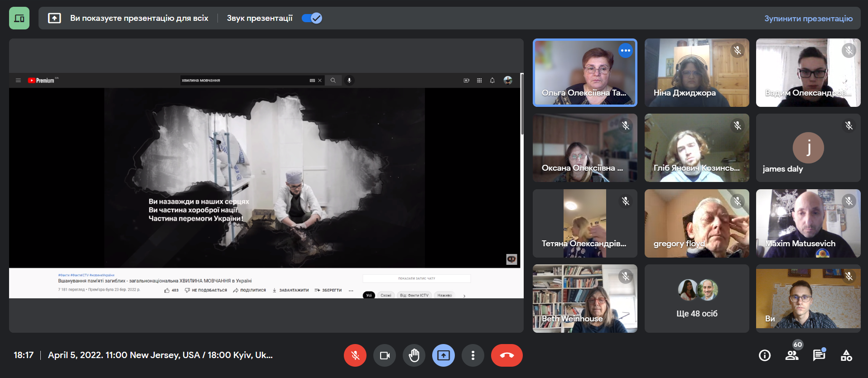Open the YouTube hamburger guide menu

point(18,81)
